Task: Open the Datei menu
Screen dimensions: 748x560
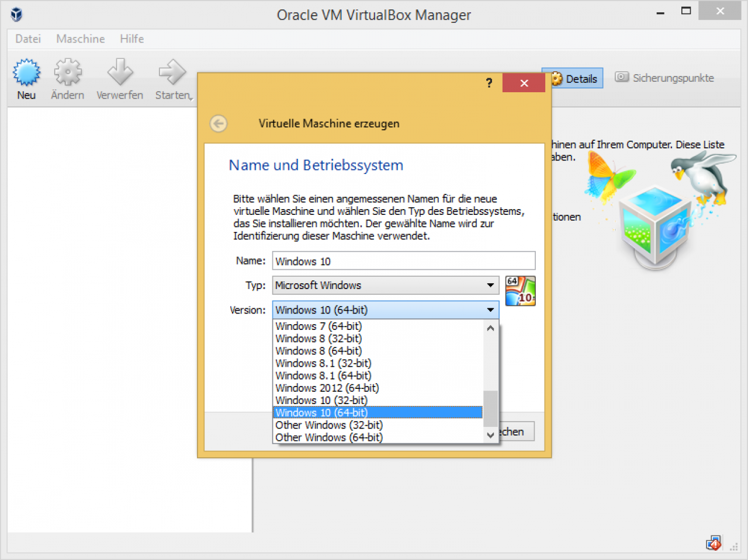Action: click(x=28, y=39)
